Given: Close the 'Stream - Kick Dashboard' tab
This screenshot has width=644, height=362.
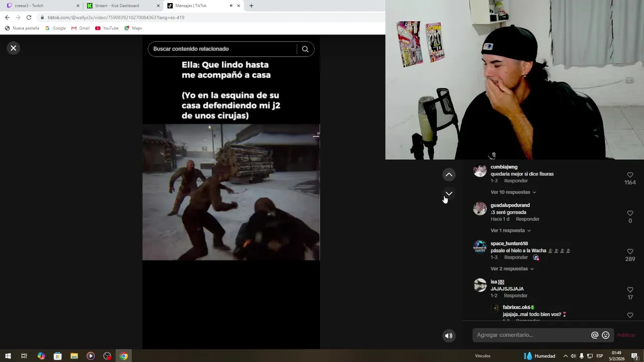Looking at the screenshot, I should [x=158, y=6].
